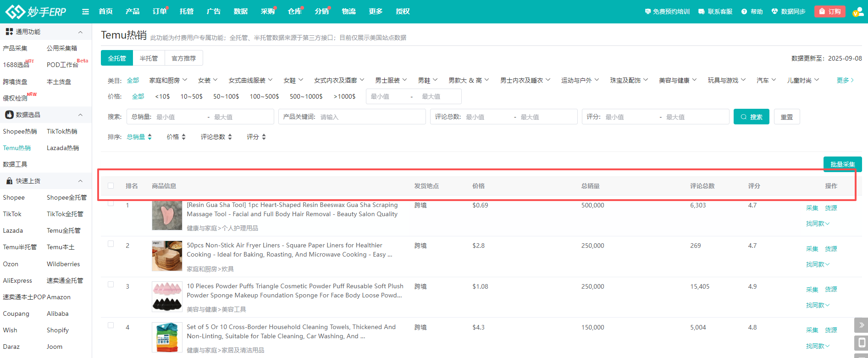868x358 pixels.
Task: Click the mobile phone floating icon
Action: click(861, 342)
